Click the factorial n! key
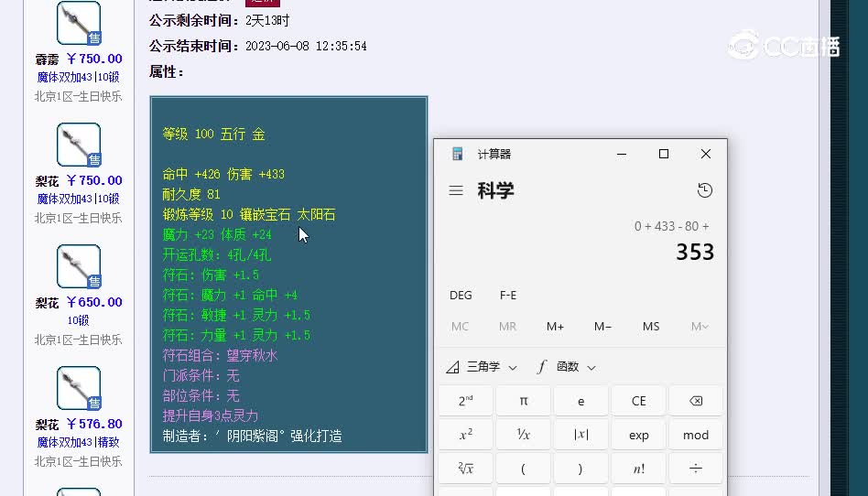This screenshot has height=496, width=868. coord(638,469)
